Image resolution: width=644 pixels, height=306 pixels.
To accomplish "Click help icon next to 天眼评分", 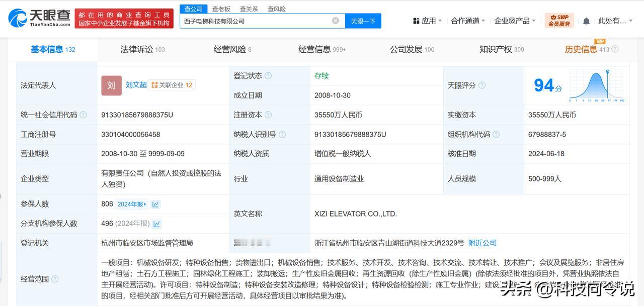I will (x=482, y=85).
